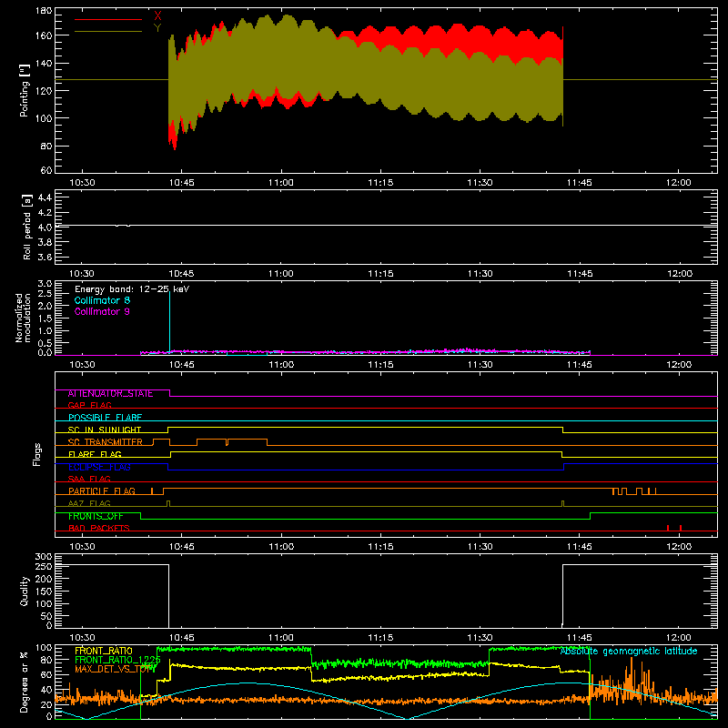Click the red X legend line sample
728x728 pixels.
click(108, 19)
